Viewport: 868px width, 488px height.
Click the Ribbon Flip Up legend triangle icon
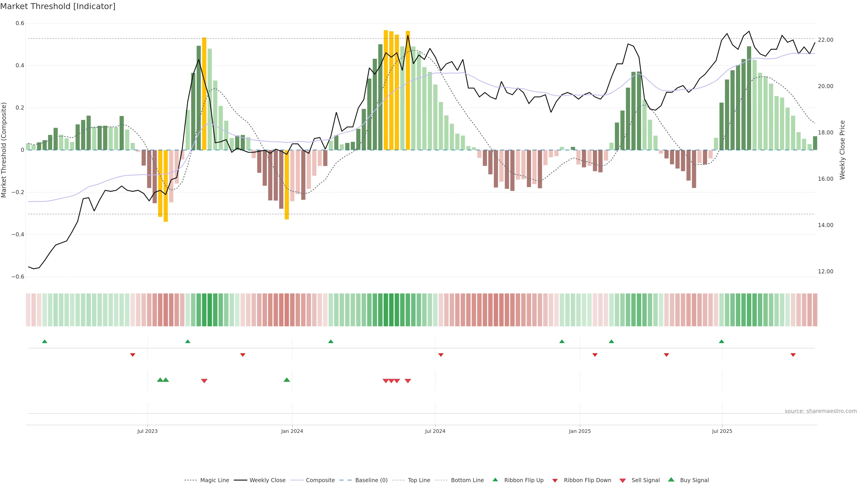click(495, 480)
